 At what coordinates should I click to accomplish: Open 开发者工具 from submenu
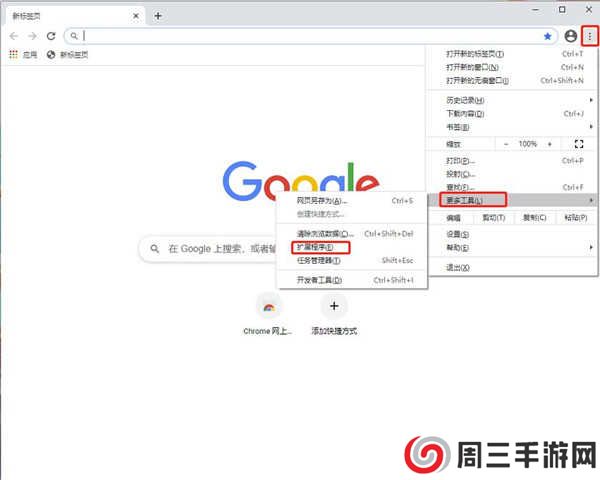319,280
